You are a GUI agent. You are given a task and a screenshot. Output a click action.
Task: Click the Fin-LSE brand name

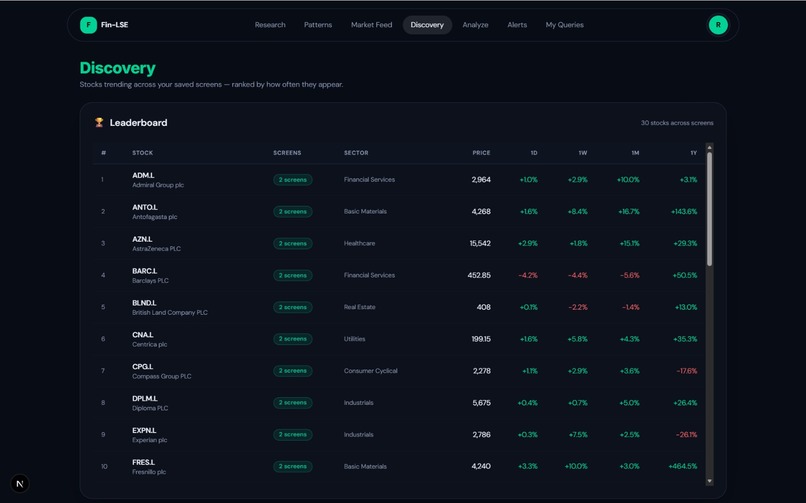pyautogui.click(x=115, y=25)
